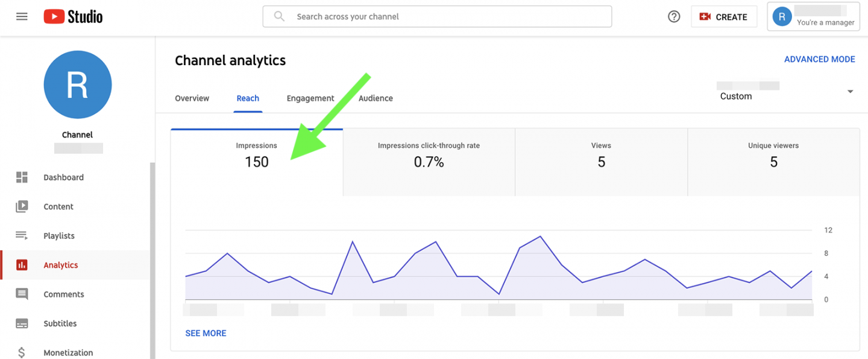The height and width of the screenshot is (359, 868).
Task: Open the help question mark icon
Action: (673, 16)
